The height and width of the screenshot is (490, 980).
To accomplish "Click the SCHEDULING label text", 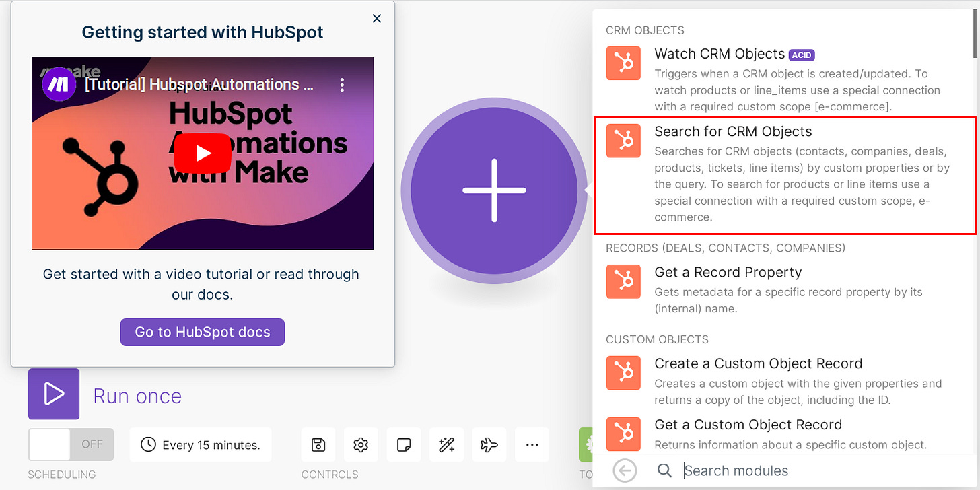I will (61, 475).
